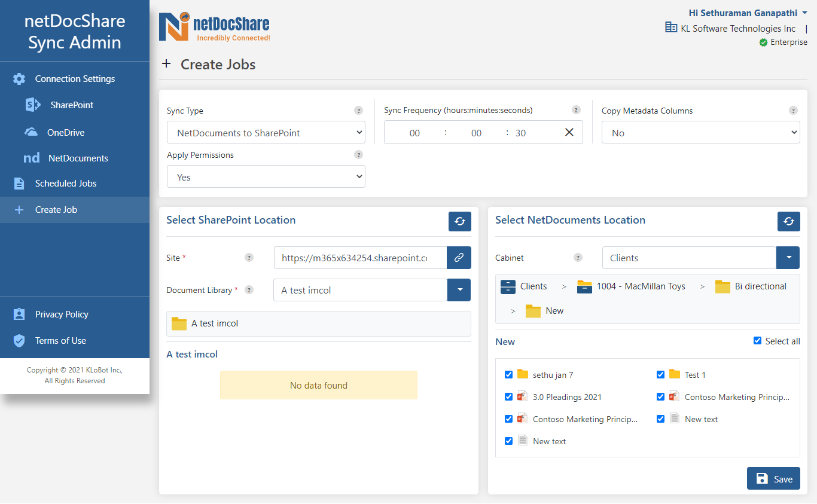Click the NetDocuments 'nd' icon in sidebar
817x504 pixels.
[31, 158]
